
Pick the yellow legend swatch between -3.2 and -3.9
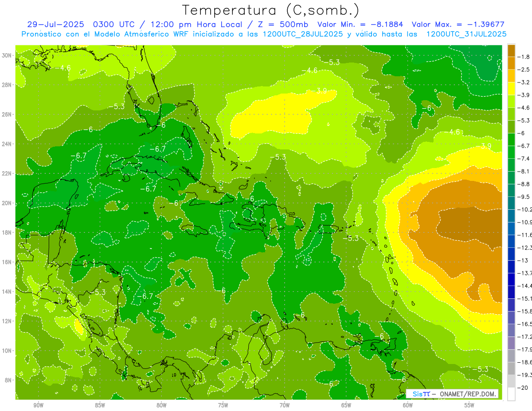coord(511,88)
